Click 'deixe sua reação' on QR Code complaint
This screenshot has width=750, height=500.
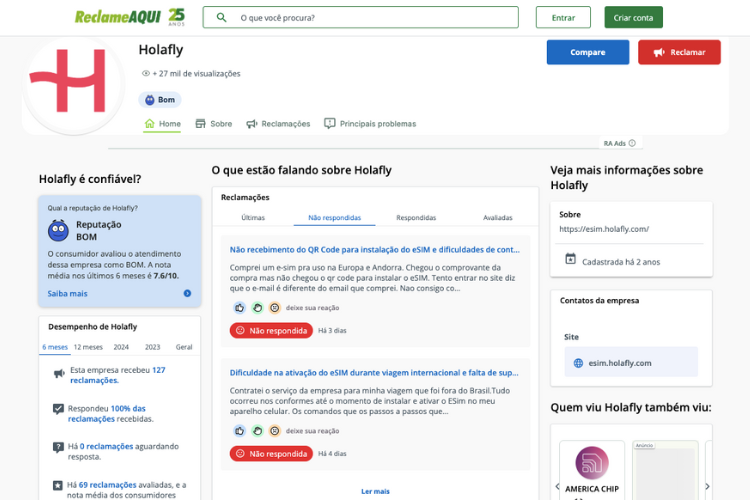click(x=312, y=308)
